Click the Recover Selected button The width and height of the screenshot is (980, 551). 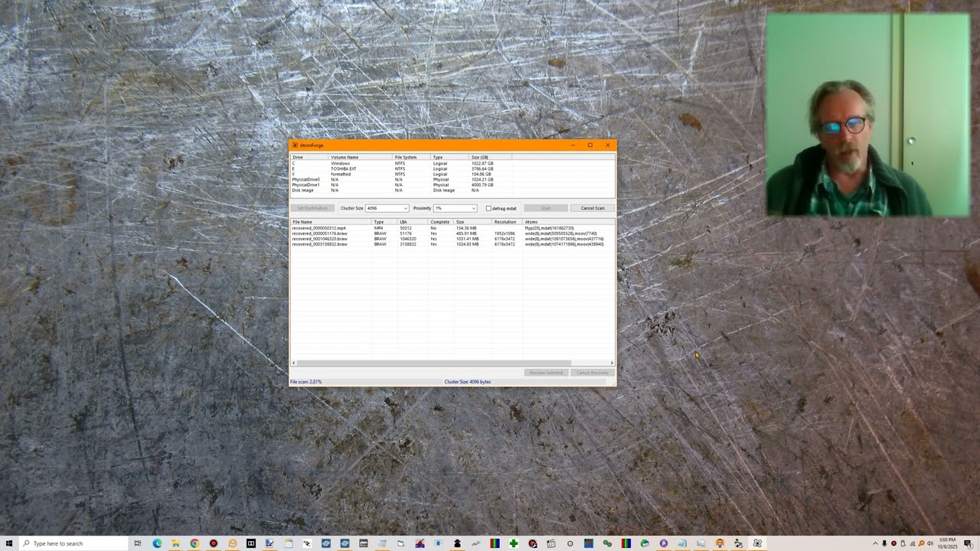click(x=546, y=373)
